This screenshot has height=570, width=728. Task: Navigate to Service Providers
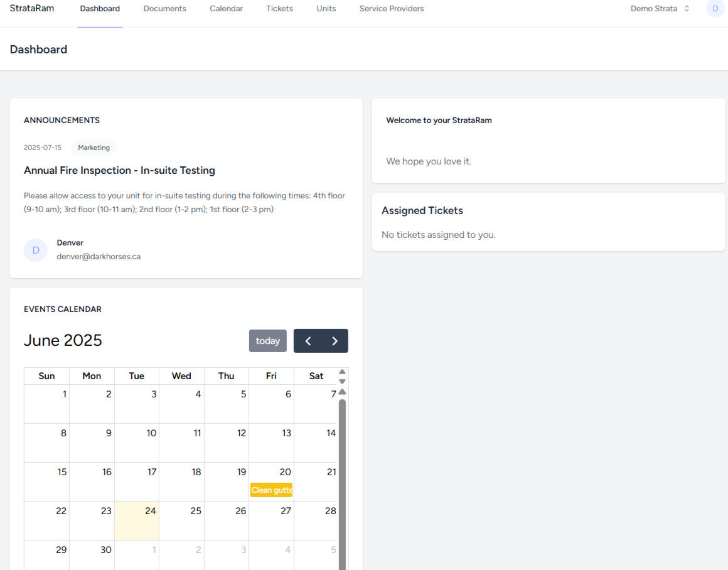pyautogui.click(x=391, y=9)
